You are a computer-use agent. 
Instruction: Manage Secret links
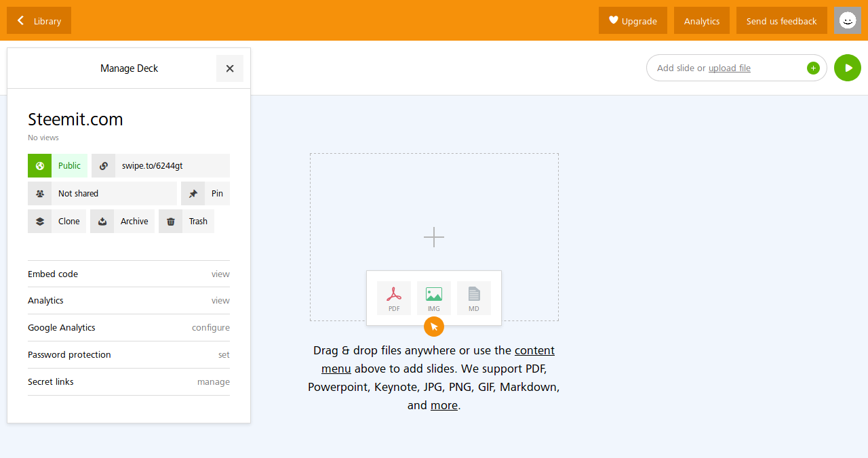click(x=214, y=382)
